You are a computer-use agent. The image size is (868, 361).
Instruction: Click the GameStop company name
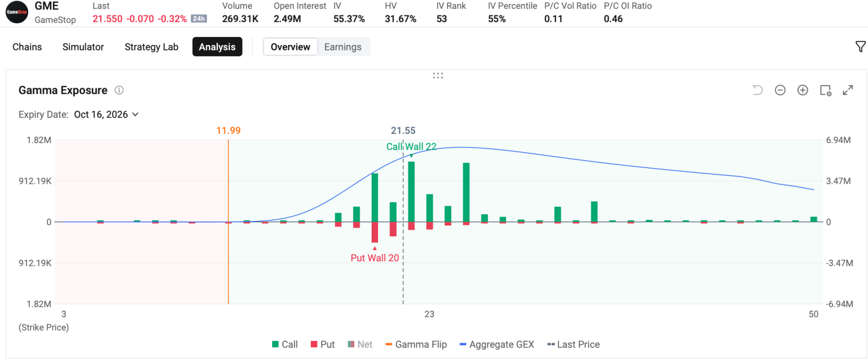pyautogui.click(x=55, y=20)
